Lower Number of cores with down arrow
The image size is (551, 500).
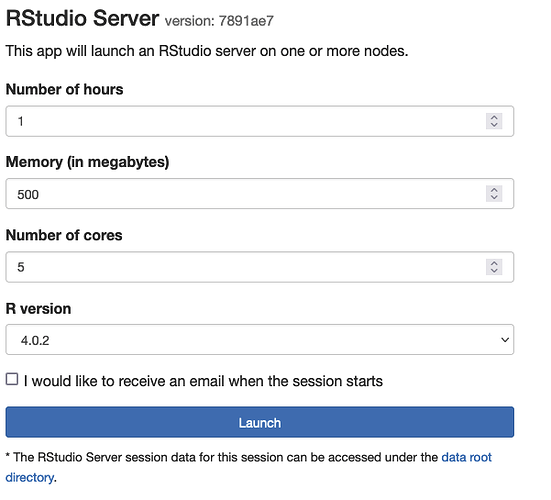pyautogui.click(x=494, y=271)
